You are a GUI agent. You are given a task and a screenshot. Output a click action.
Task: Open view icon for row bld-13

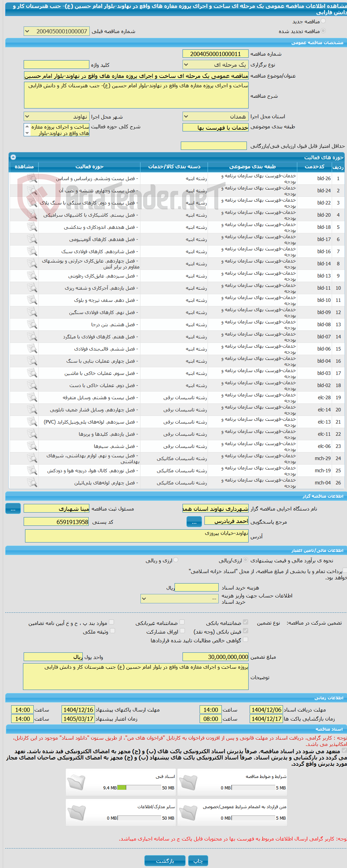tap(32, 276)
